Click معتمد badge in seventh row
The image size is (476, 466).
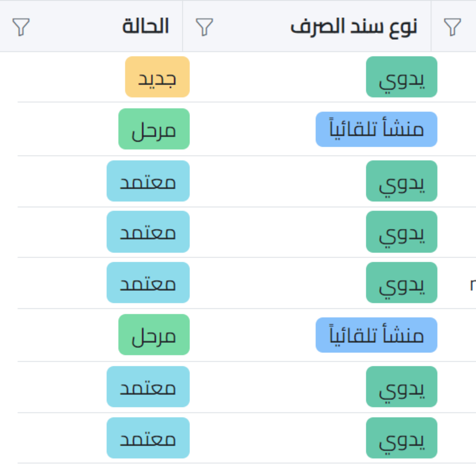coord(148,387)
